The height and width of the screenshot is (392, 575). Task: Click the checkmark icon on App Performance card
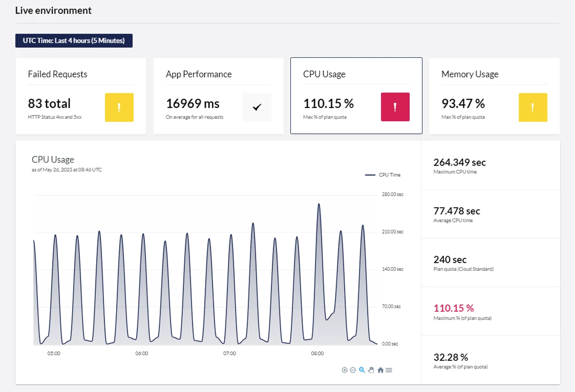257,107
